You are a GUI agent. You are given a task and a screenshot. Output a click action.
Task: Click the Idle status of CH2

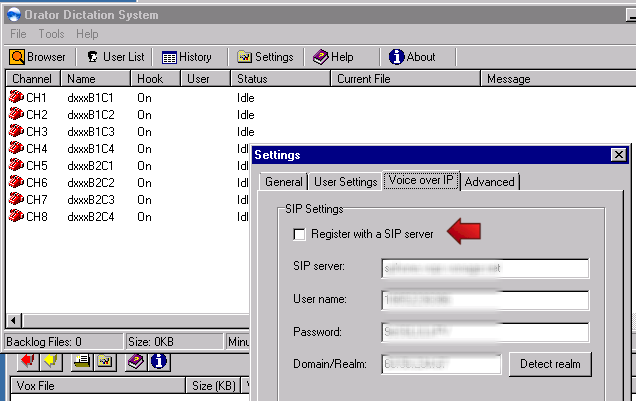(x=246, y=115)
